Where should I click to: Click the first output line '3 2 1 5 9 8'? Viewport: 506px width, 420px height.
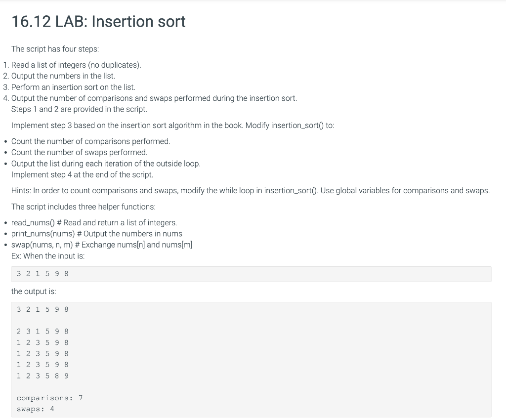click(x=42, y=309)
